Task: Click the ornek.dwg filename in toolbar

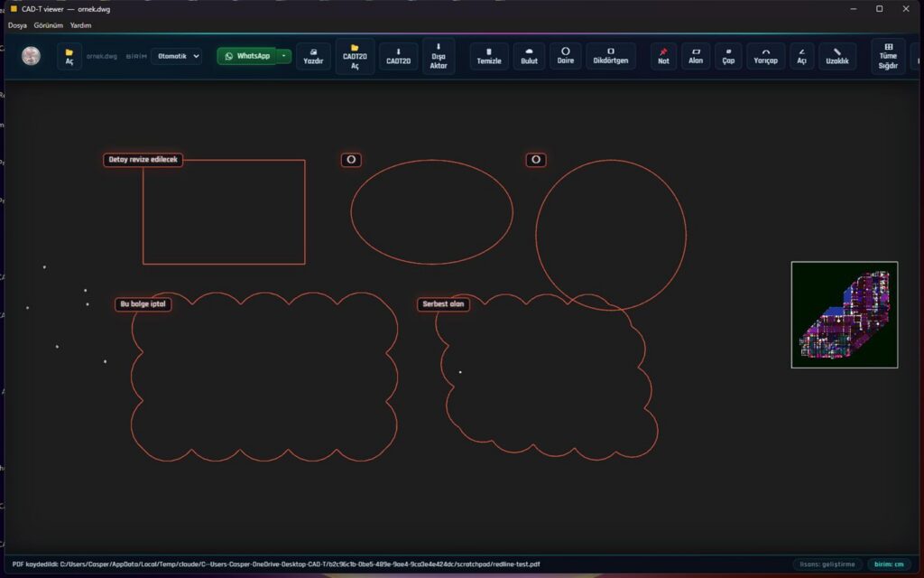Action: pos(102,57)
